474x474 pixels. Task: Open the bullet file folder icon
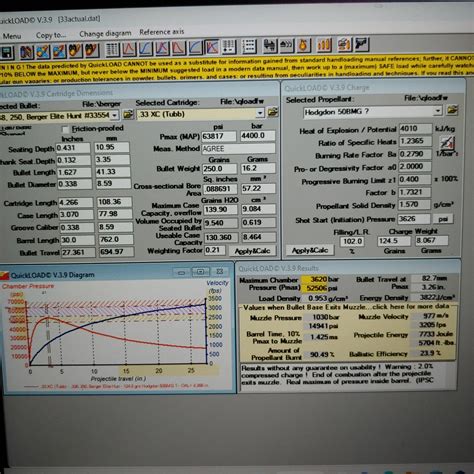(128, 115)
